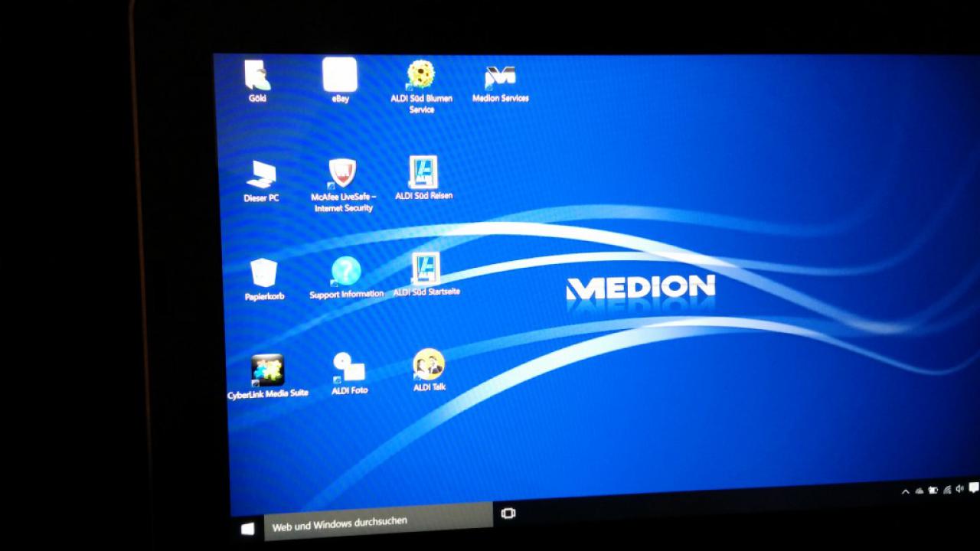This screenshot has height=551, width=980.
Task: Select the ALDI Süd Startseite shortcut
Action: click(426, 275)
